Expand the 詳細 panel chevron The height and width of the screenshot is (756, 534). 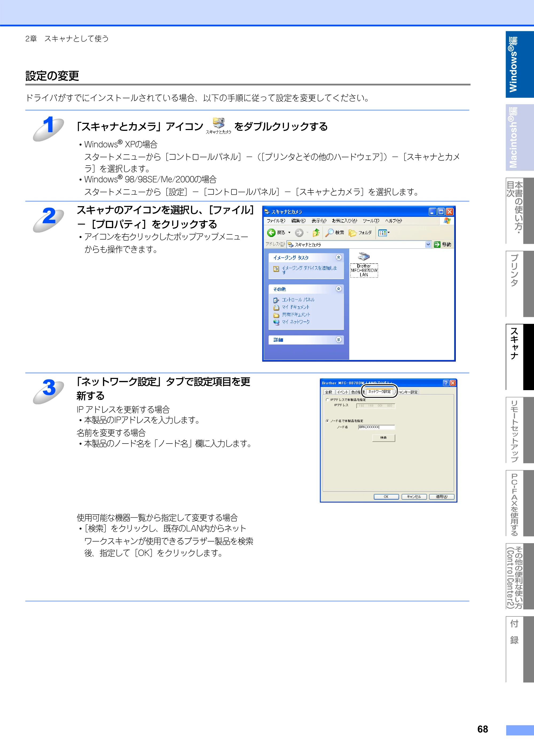tap(339, 339)
